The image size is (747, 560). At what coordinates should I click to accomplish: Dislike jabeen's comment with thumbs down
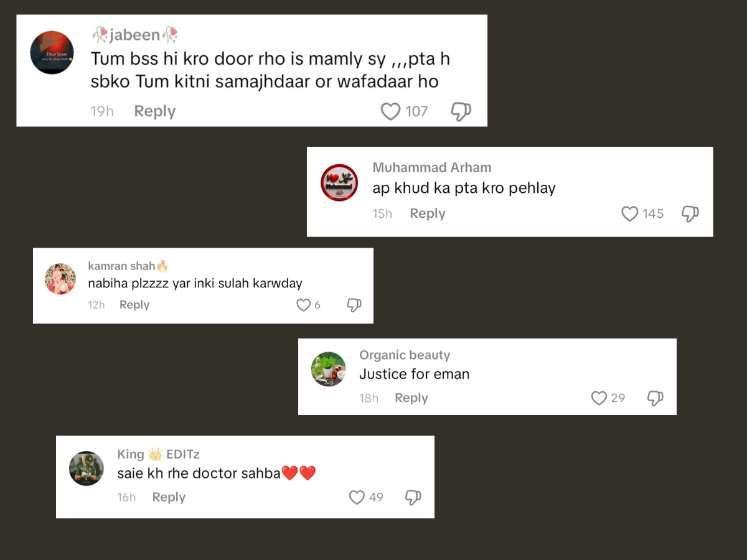(x=461, y=112)
